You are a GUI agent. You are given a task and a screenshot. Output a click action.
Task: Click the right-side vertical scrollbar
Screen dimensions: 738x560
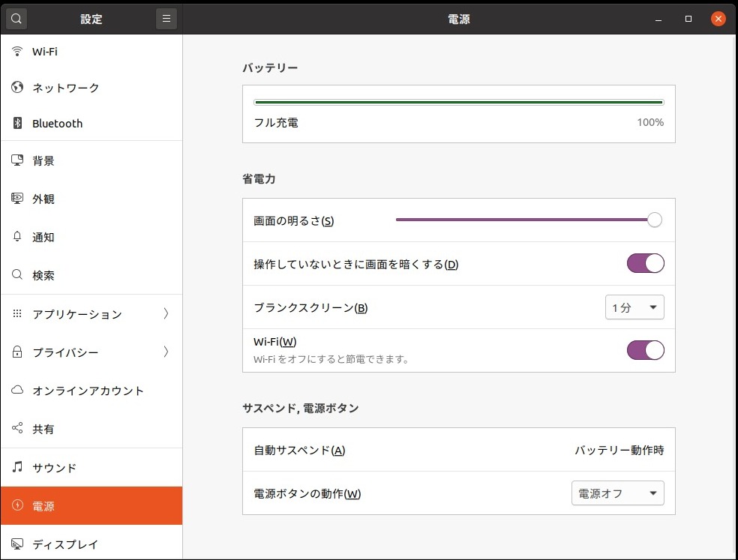pyautogui.click(x=734, y=292)
